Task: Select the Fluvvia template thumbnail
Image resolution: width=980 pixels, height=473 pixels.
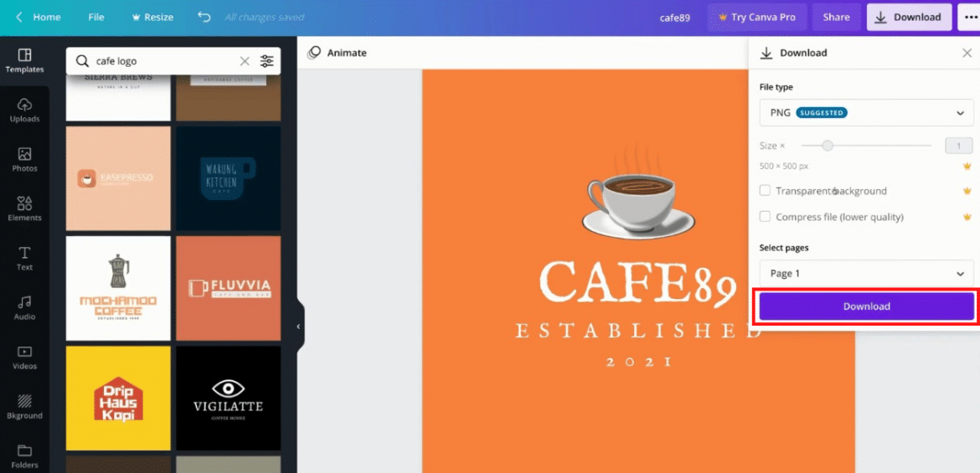Action: pyautogui.click(x=228, y=288)
